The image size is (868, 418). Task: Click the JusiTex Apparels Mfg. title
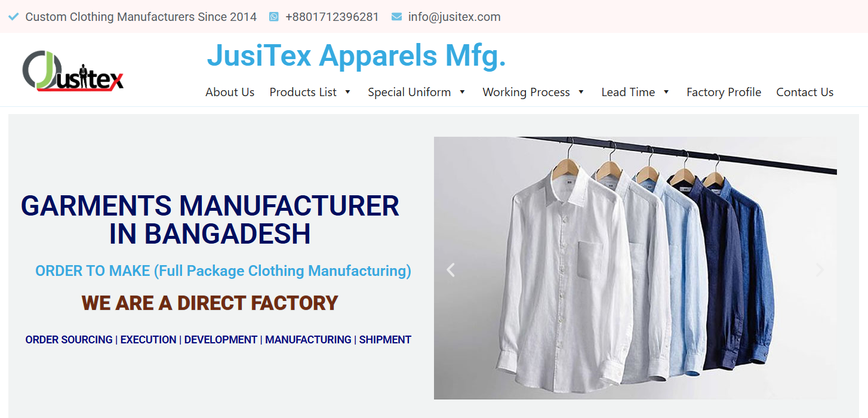click(x=356, y=56)
